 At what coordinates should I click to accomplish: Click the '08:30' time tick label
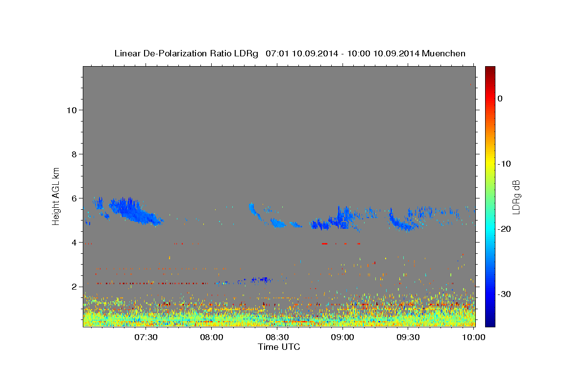(x=277, y=337)
